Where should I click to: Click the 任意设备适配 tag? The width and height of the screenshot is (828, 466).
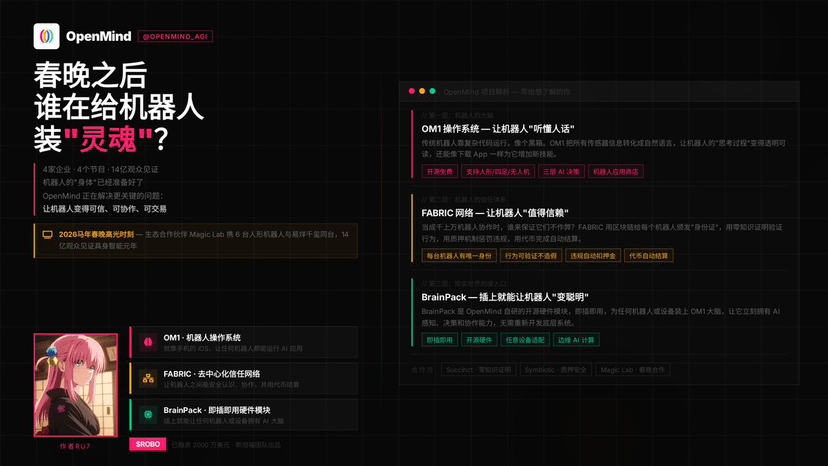coord(525,340)
